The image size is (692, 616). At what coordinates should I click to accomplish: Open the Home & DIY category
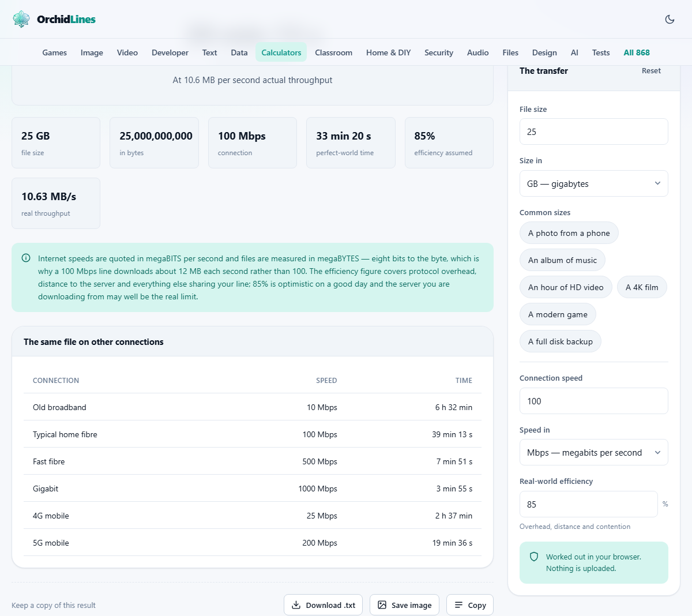[389, 52]
